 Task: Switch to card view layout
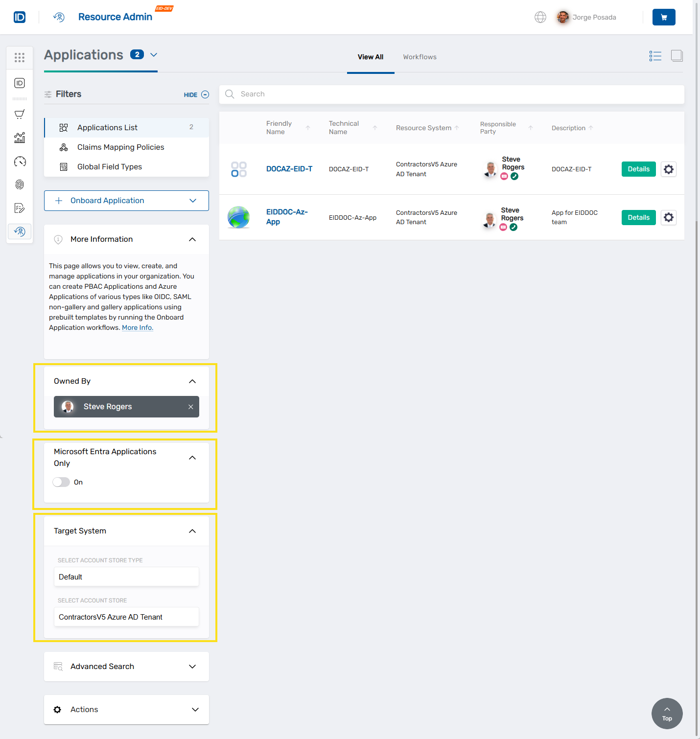[x=677, y=56]
